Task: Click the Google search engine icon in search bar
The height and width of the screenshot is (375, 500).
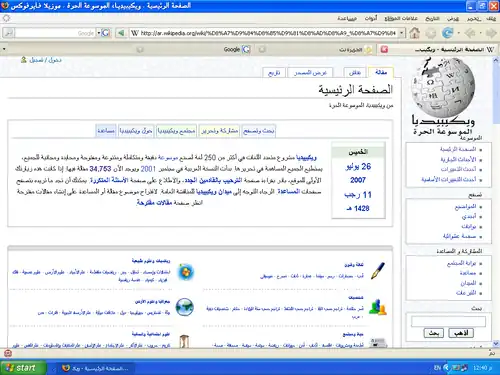Action: pos(106,33)
